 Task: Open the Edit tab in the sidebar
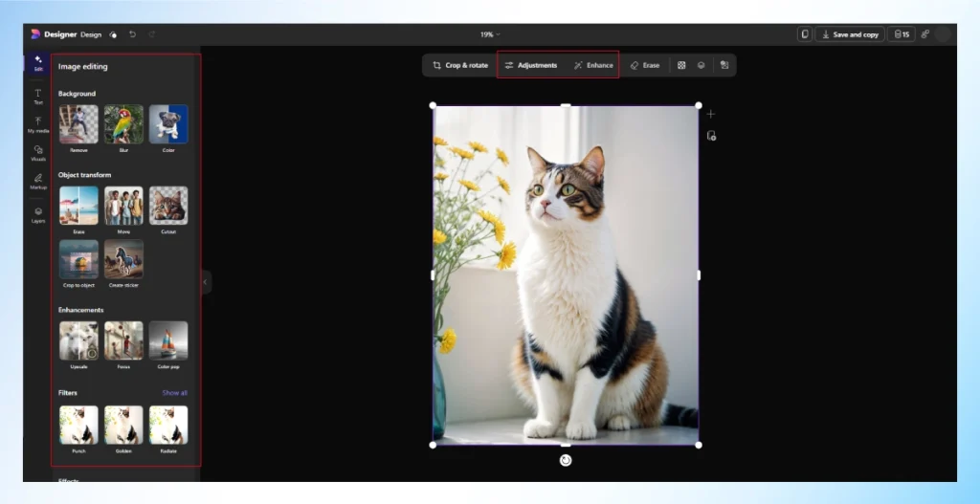38,63
